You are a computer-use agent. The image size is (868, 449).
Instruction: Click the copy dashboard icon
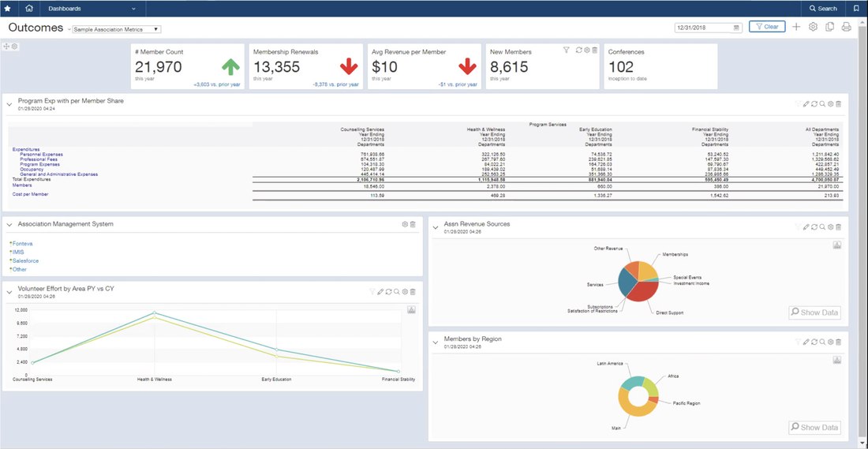[829, 27]
